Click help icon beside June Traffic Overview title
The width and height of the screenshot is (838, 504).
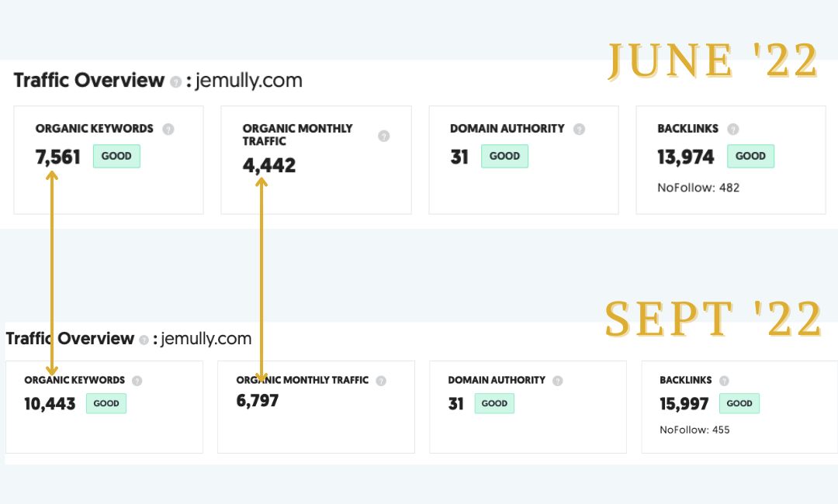176,81
